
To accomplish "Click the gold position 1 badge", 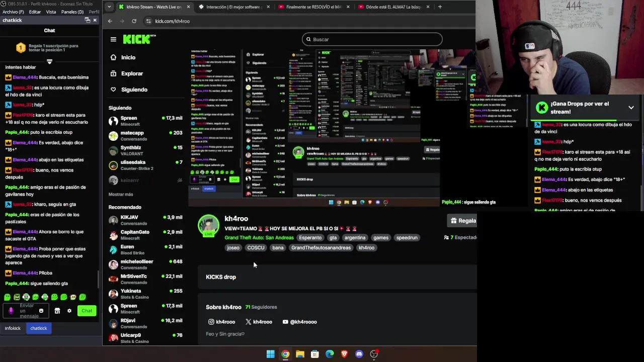I will (21, 48).
